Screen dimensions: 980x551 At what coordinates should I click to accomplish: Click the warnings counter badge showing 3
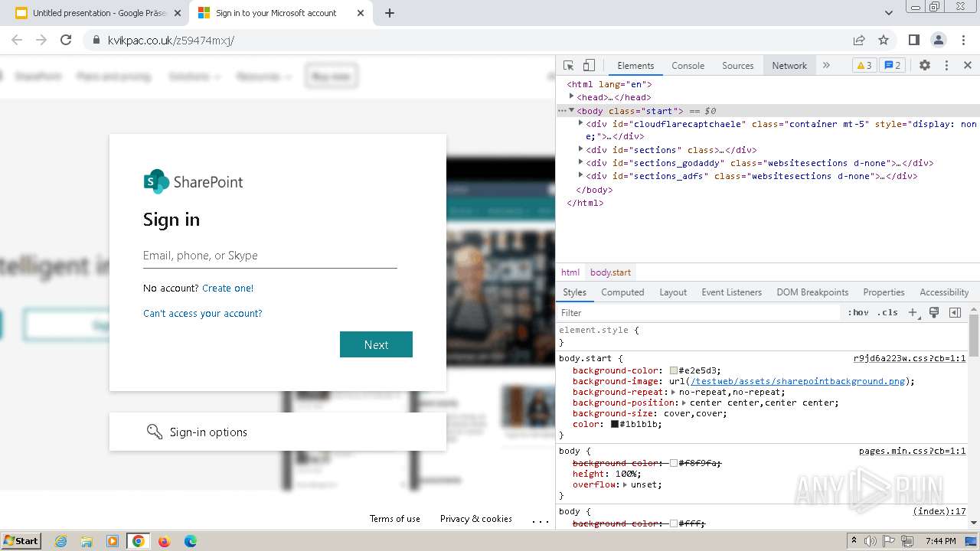(x=864, y=66)
